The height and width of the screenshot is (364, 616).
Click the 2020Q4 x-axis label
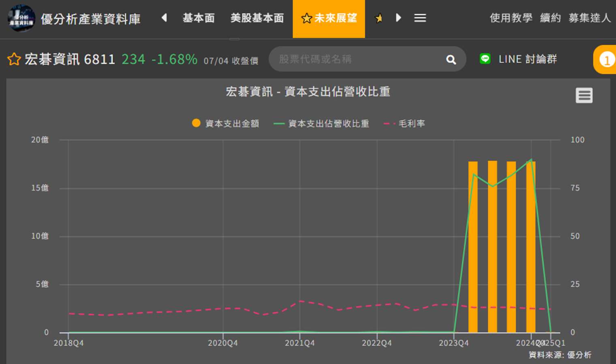pos(223,343)
